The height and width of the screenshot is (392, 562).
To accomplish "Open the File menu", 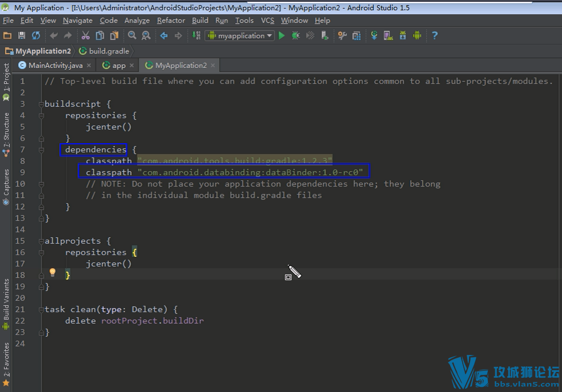I will [8, 21].
